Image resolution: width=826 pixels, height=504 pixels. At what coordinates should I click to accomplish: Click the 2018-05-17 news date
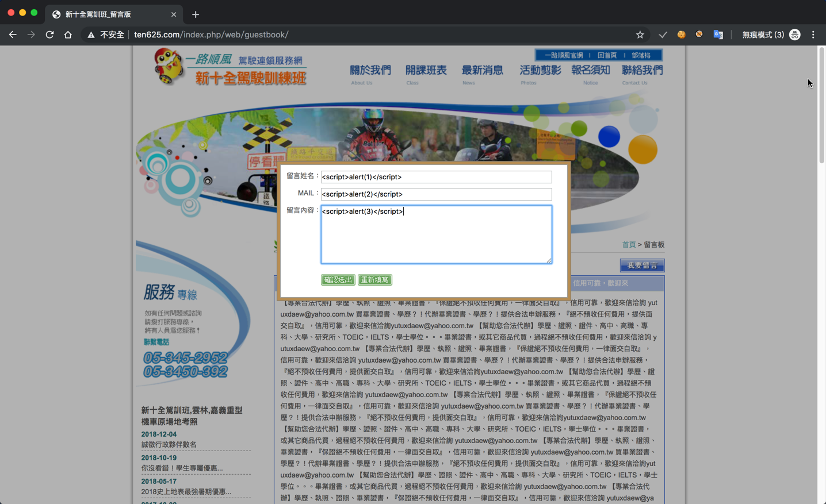tap(159, 482)
